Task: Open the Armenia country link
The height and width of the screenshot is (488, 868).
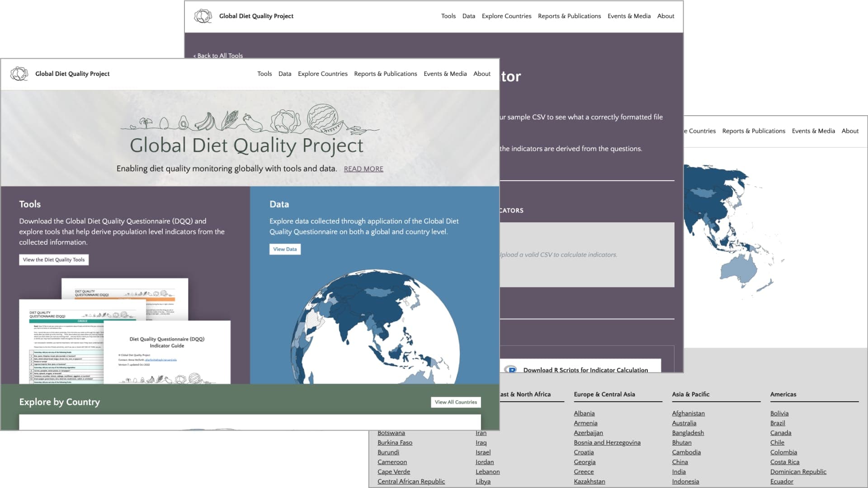Action: 585,423
